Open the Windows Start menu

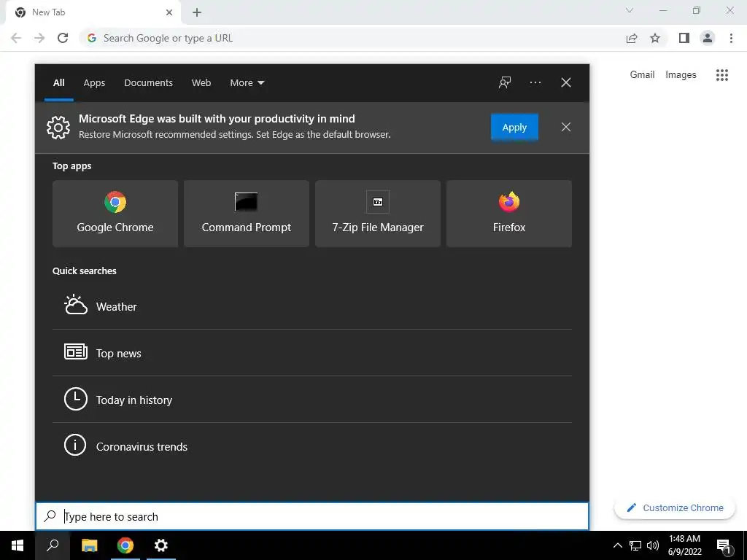[x=18, y=545]
